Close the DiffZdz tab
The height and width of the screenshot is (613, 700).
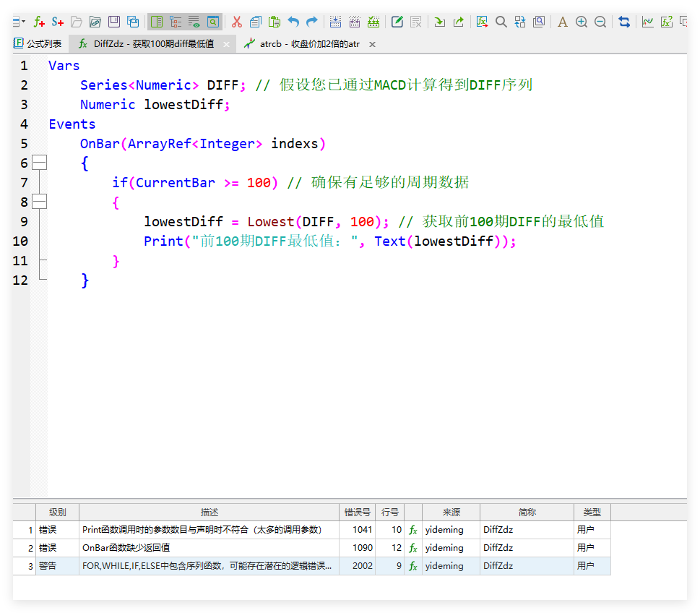(226, 44)
